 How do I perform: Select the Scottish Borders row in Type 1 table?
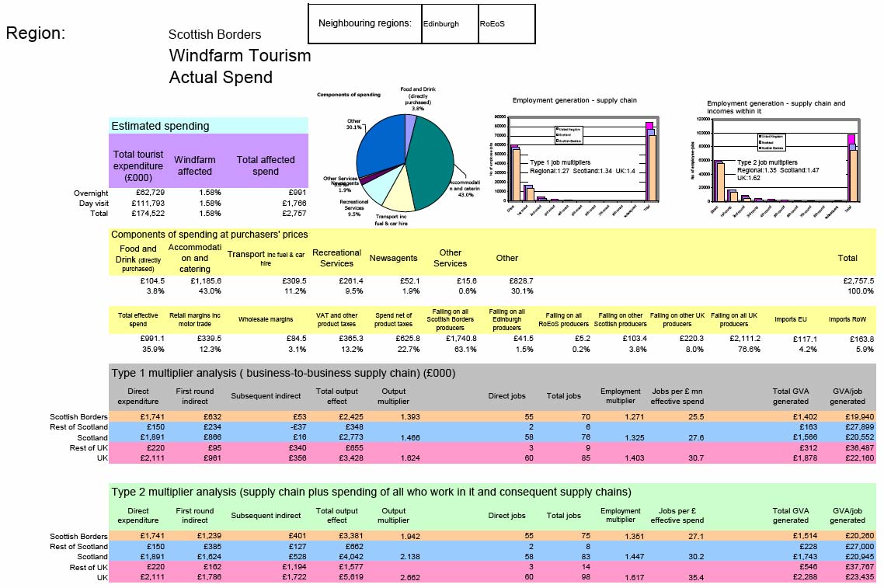coord(492,416)
